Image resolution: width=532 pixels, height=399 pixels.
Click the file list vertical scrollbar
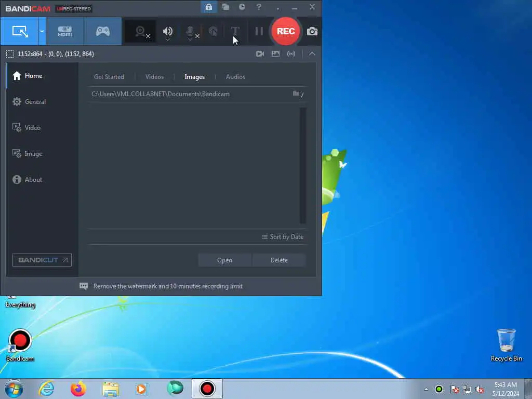click(303, 166)
